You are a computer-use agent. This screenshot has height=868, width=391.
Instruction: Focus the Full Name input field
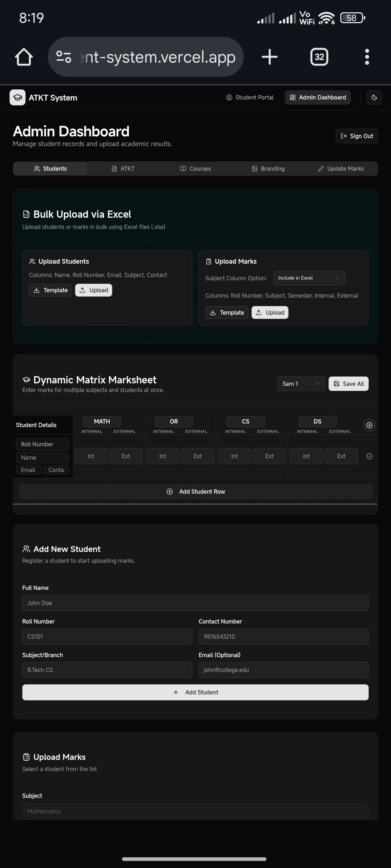point(195,603)
